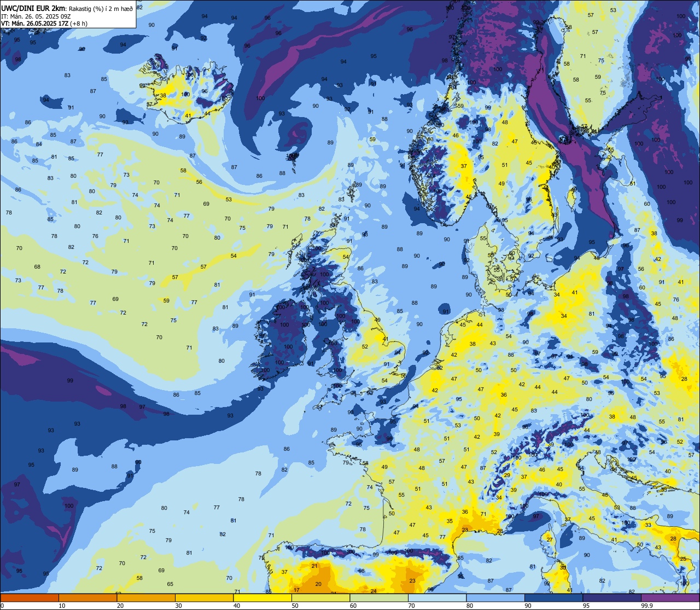Click the bright yellow 40–50 legend swatch
Viewport: 700px width, 610px height.
tap(262, 597)
